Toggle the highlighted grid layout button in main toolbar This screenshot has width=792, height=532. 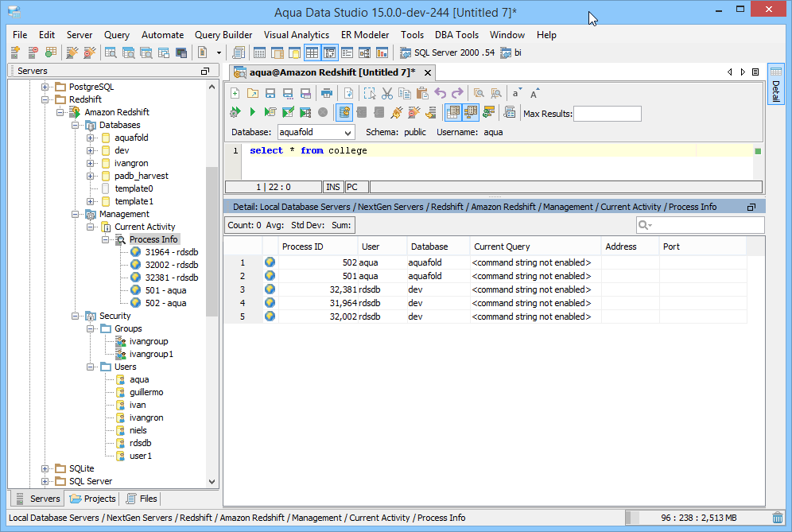pyautogui.click(x=313, y=52)
